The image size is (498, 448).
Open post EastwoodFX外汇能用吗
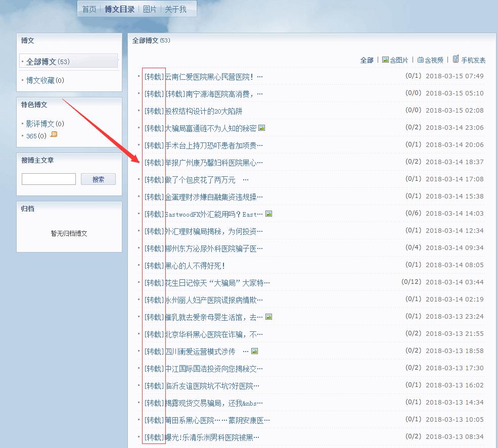click(x=204, y=214)
